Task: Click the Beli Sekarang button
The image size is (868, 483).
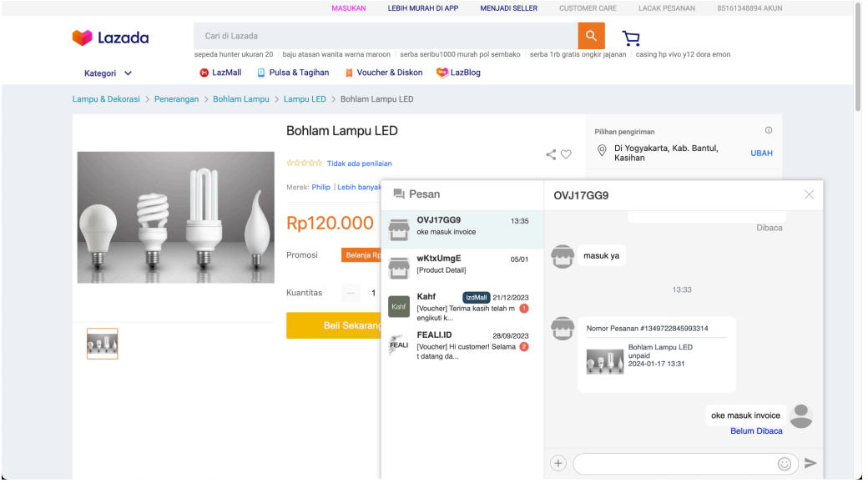Action: (334, 325)
